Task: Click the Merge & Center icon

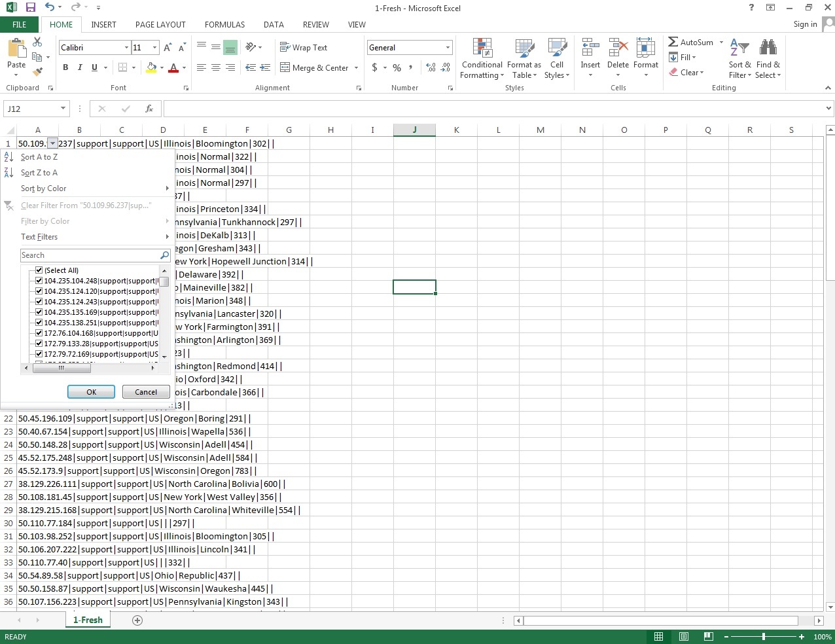Action: coord(285,67)
